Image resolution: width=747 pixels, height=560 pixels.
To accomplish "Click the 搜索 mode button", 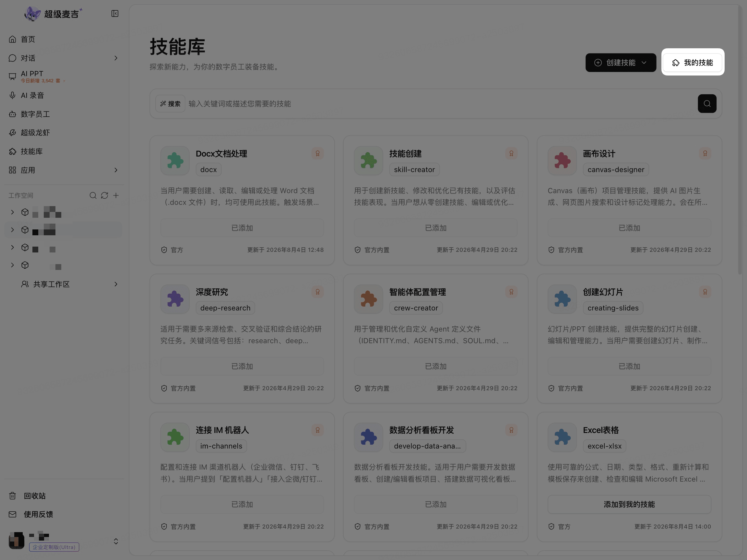I will tap(170, 104).
